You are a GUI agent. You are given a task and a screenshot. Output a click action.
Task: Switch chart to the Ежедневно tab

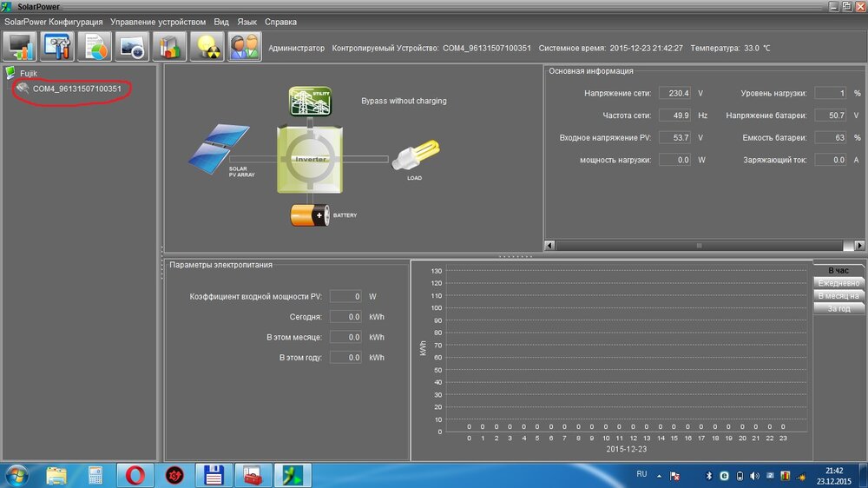point(838,283)
